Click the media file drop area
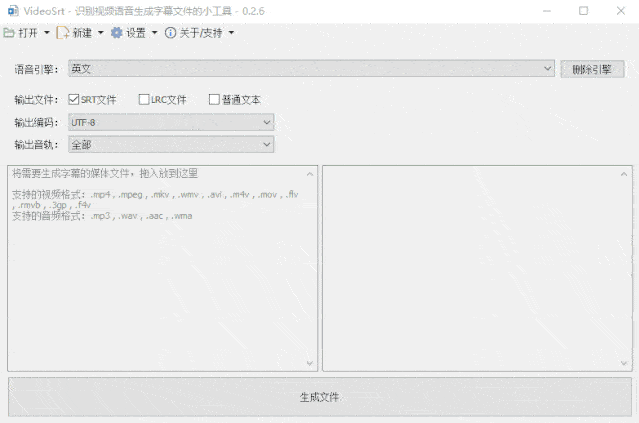This screenshot has width=639, height=423. pyautogui.click(x=163, y=268)
